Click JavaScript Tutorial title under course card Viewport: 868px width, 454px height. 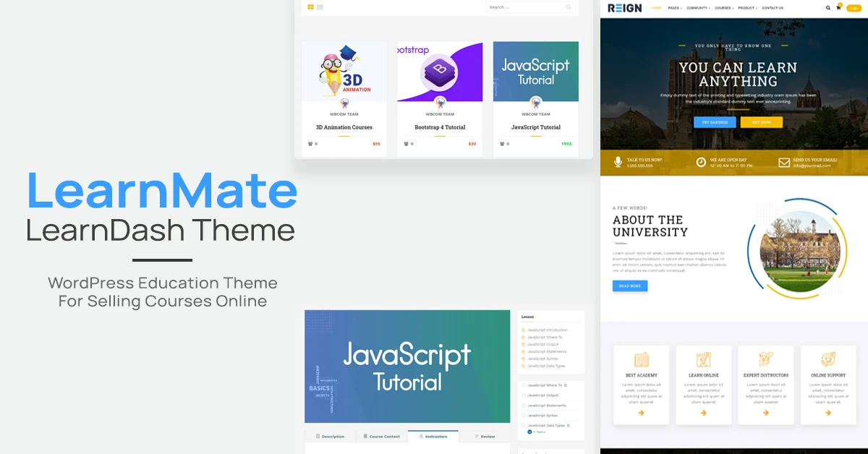click(x=536, y=127)
